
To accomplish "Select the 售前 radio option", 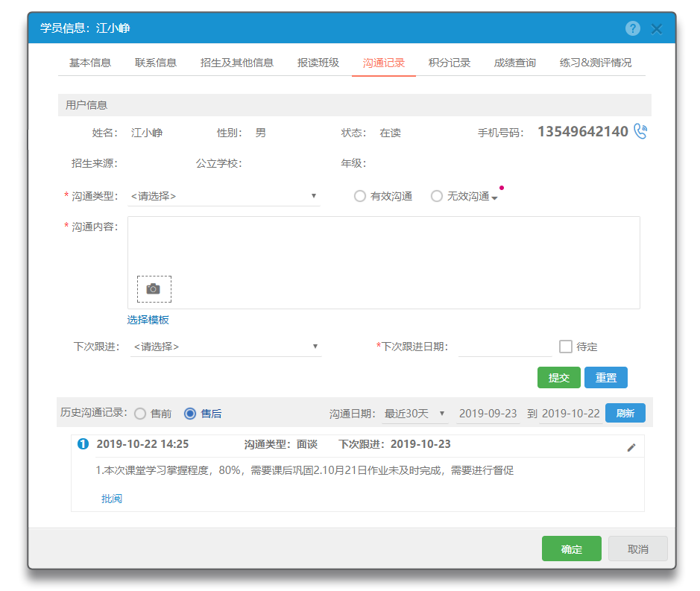I will [x=140, y=414].
